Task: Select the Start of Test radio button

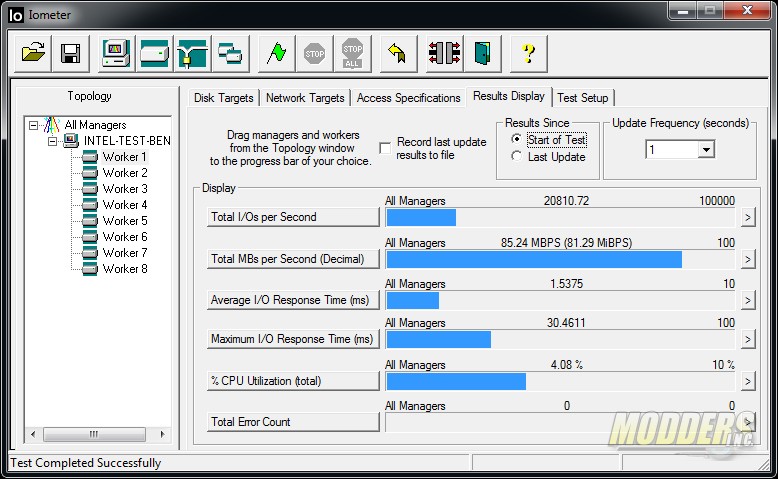Action: 517,139
